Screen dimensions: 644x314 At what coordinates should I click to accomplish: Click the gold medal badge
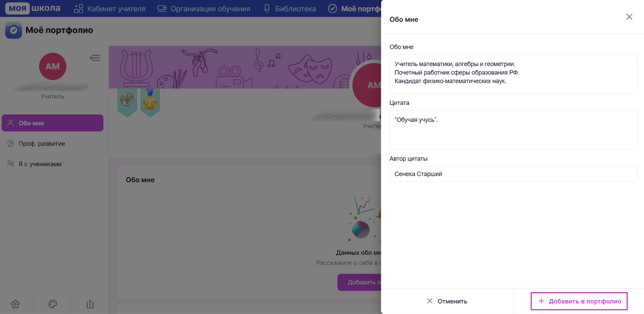click(x=150, y=102)
